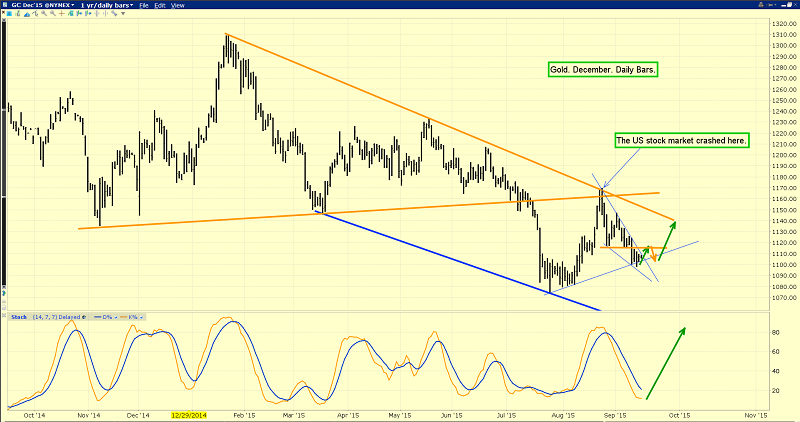The image size is (800, 422).
Task: Click the lock icon in title bar
Action: click(759, 6)
